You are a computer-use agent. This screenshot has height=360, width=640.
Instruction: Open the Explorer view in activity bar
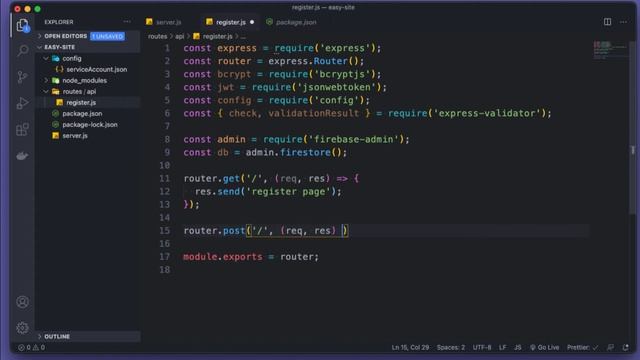[22, 25]
